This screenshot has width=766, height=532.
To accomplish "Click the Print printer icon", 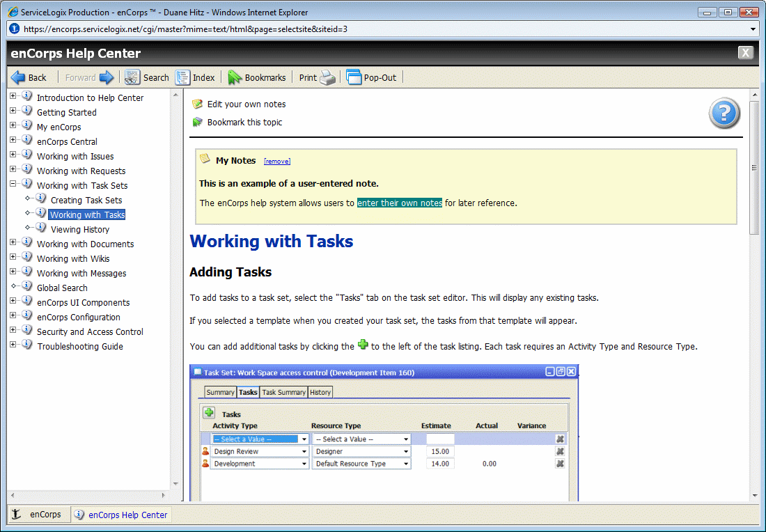I will click(327, 77).
